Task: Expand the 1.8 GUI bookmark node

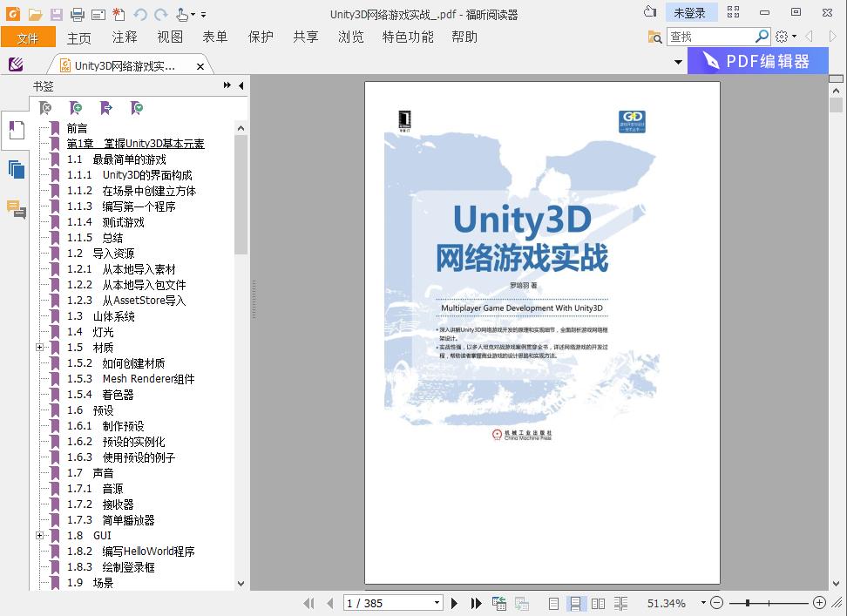Action: pos(39,536)
